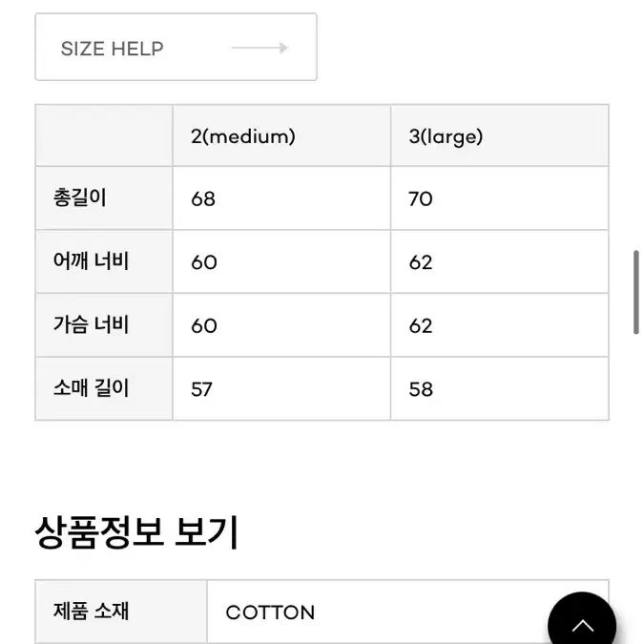Select the 3(large) column header
The image size is (644, 644).
pos(446,136)
